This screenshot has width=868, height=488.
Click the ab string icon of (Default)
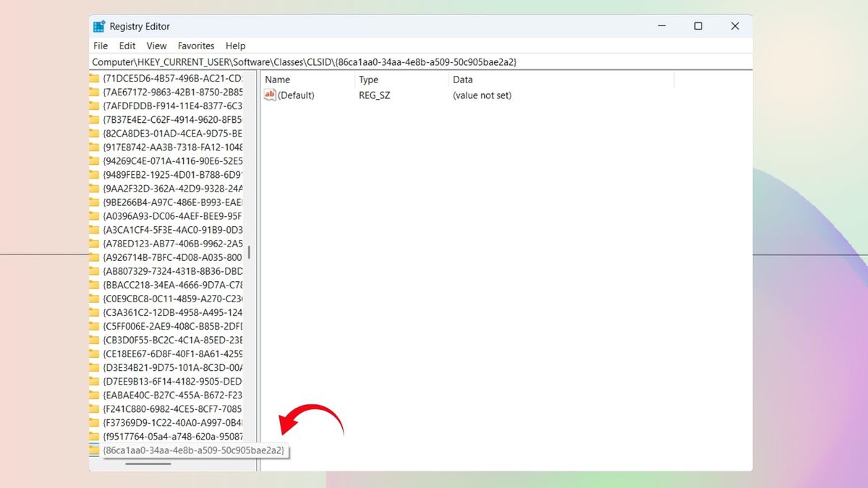270,95
